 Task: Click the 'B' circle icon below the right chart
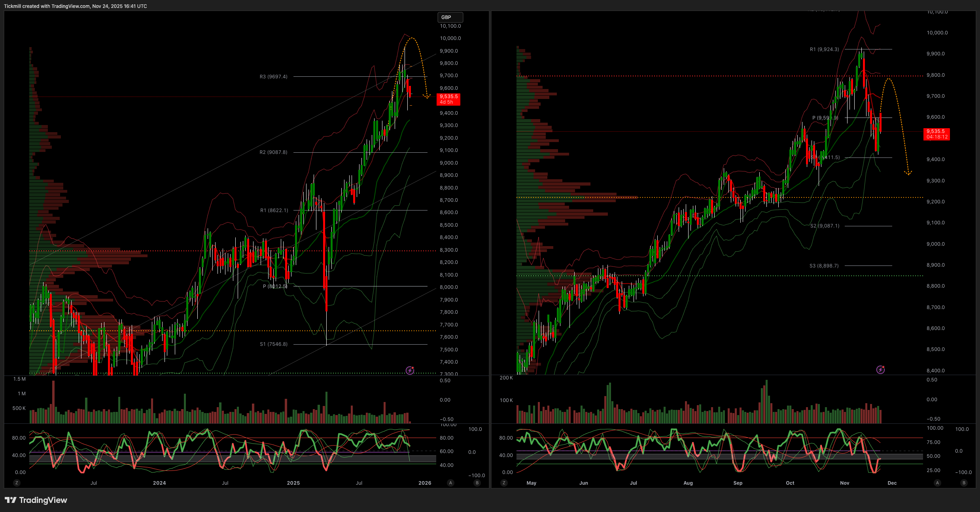pos(965,483)
